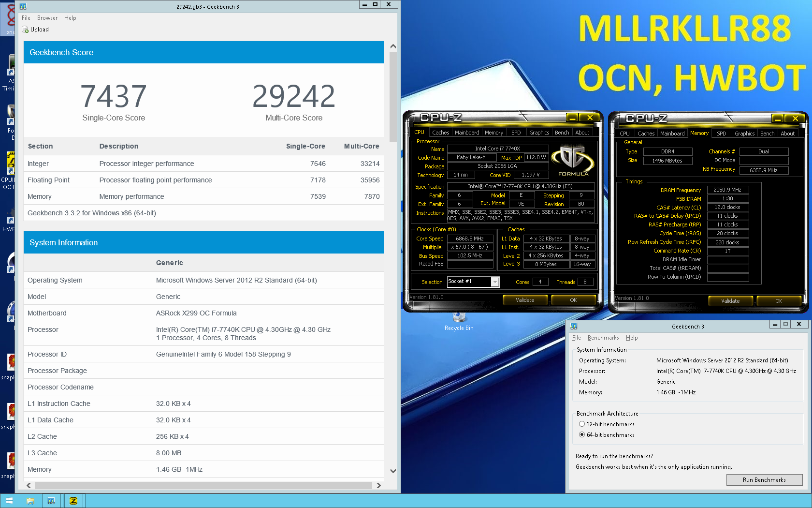Open Windows Start button in taskbar
This screenshot has height=508, width=812.
(9, 501)
